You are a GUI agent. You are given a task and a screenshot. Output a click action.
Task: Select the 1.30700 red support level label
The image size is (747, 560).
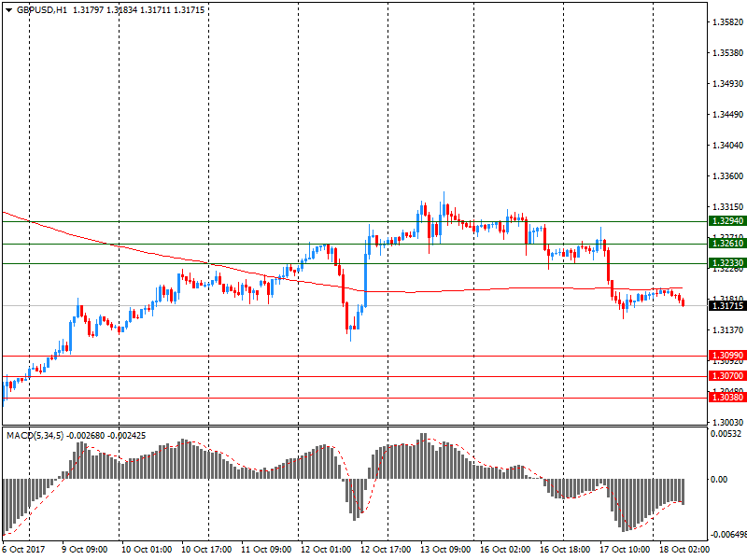click(x=727, y=376)
